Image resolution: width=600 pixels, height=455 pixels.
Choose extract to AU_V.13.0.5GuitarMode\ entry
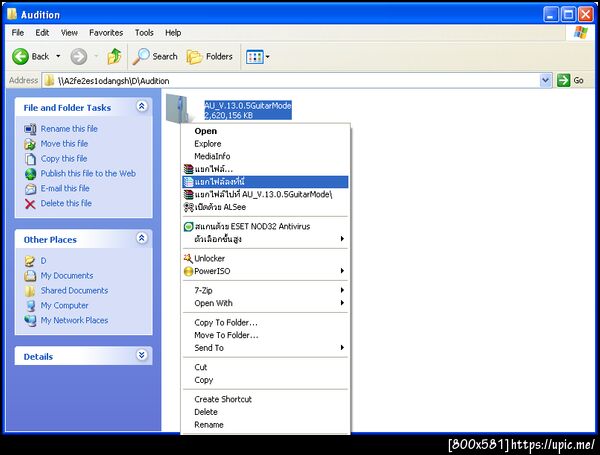(266, 194)
